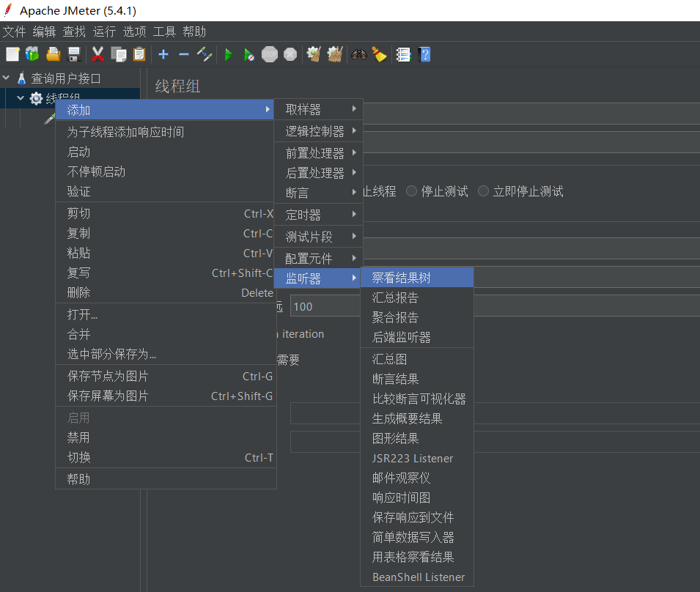Choose 察看结果树 listener
The image size is (700, 592).
pyautogui.click(x=417, y=278)
